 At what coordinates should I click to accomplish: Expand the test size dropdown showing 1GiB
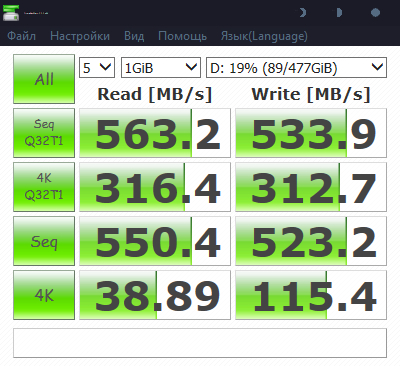[161, 68]
